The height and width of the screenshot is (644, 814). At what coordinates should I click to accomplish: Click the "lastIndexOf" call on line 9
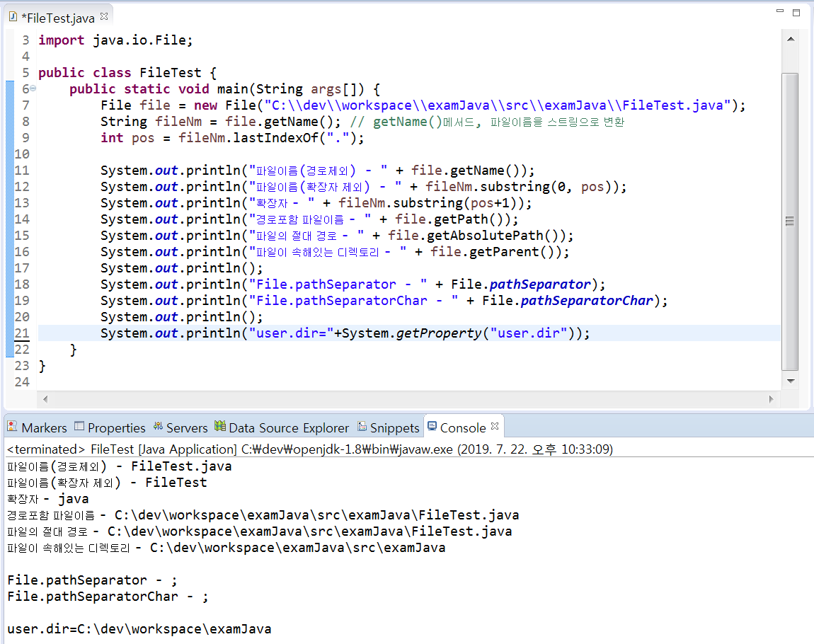275,138
